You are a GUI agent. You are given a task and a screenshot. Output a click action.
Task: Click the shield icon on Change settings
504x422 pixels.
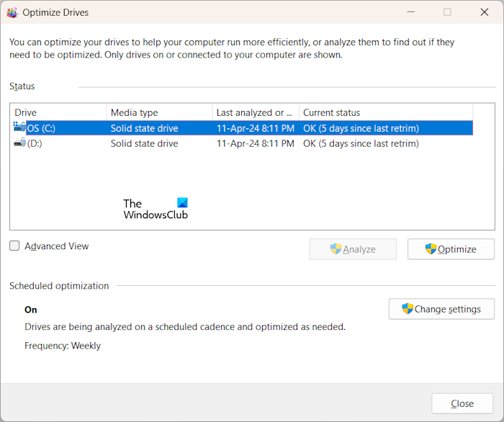(x=408, y=309)
